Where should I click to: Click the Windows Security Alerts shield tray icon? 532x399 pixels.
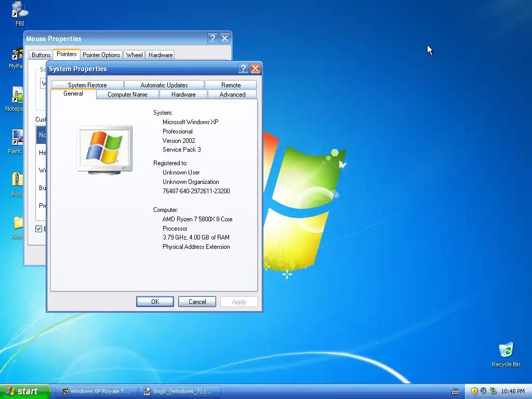point(474,391)
